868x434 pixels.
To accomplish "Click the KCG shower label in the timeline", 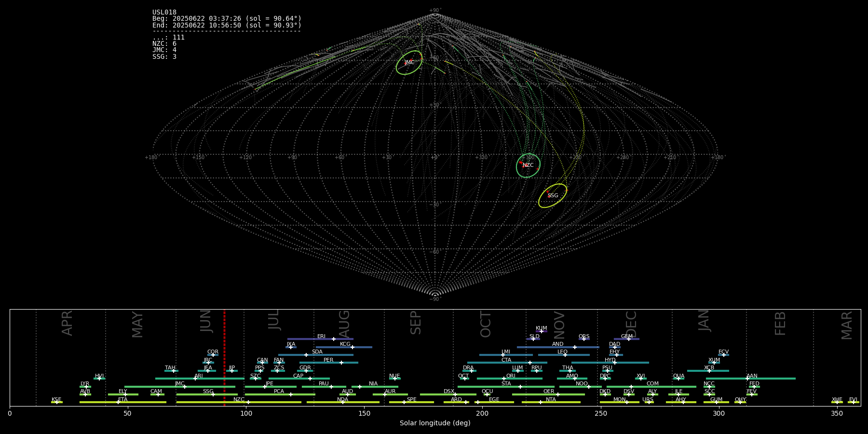I will click(345, 344).
